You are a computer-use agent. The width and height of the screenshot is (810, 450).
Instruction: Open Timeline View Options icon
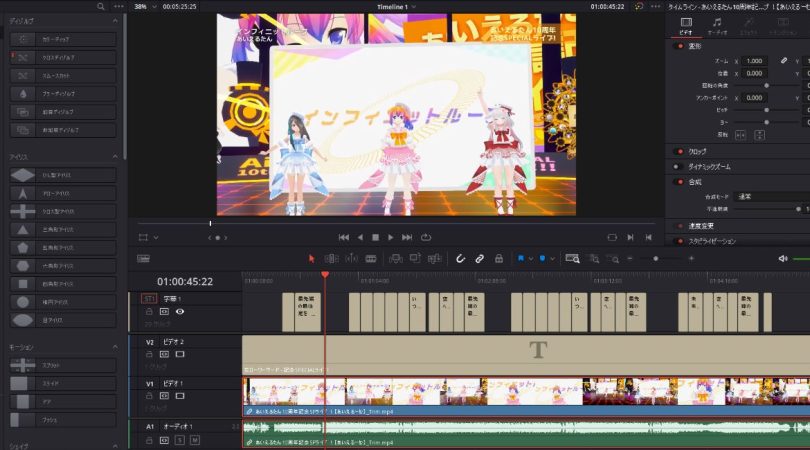[x=143, y=259]
